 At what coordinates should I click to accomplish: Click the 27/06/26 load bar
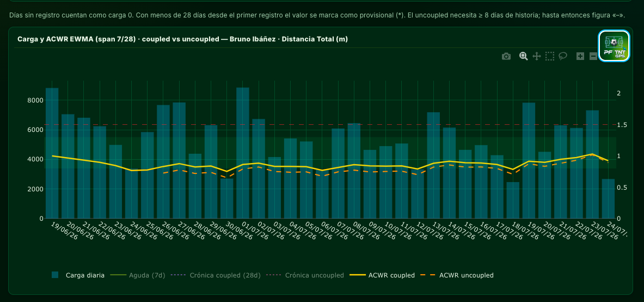click(x=179, y=160)
